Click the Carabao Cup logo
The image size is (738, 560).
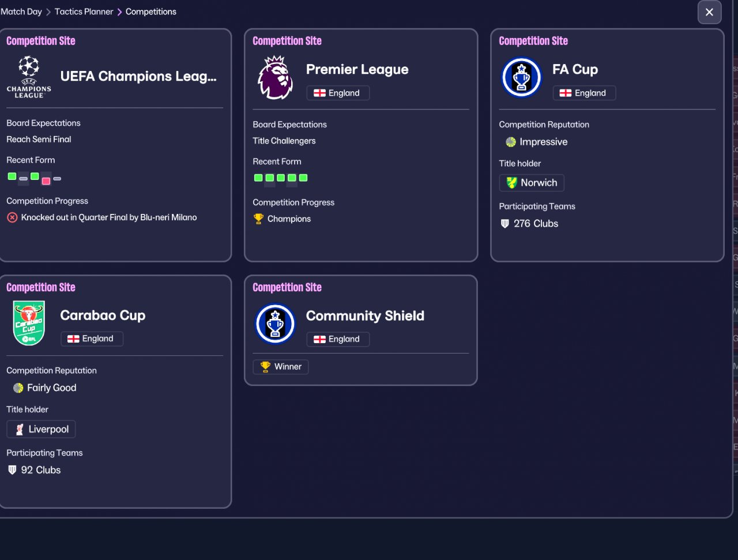[x=29, y=324]
